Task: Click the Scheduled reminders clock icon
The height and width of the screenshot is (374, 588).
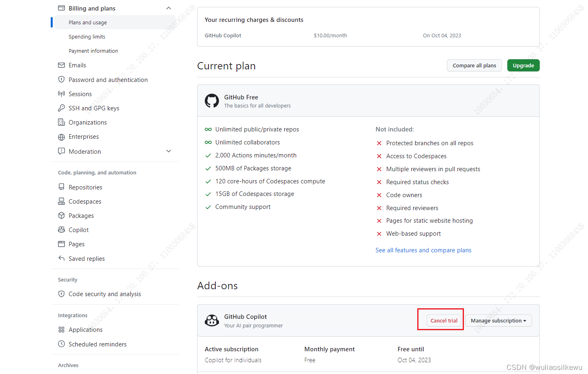Action: tap(61, 344)
